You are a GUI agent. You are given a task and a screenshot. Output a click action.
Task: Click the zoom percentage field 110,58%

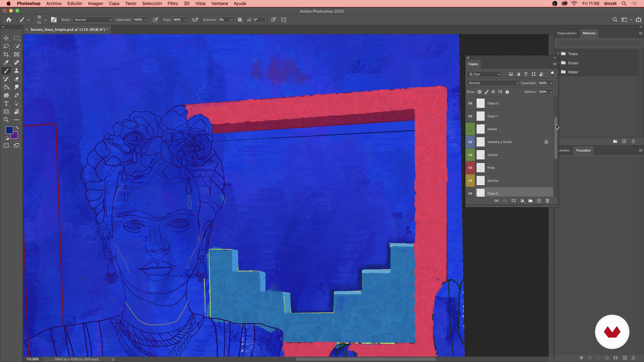pyautogui.click(x=33, y=359)
